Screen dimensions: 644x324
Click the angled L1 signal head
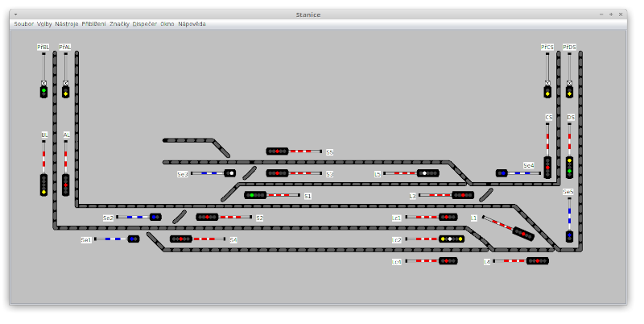coord(522,234)
